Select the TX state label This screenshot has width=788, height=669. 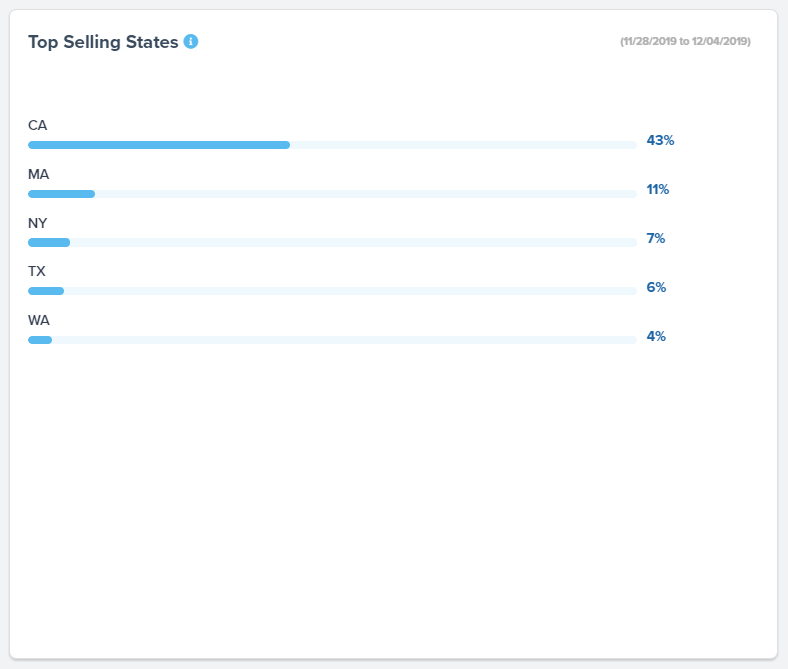[37, 271]
